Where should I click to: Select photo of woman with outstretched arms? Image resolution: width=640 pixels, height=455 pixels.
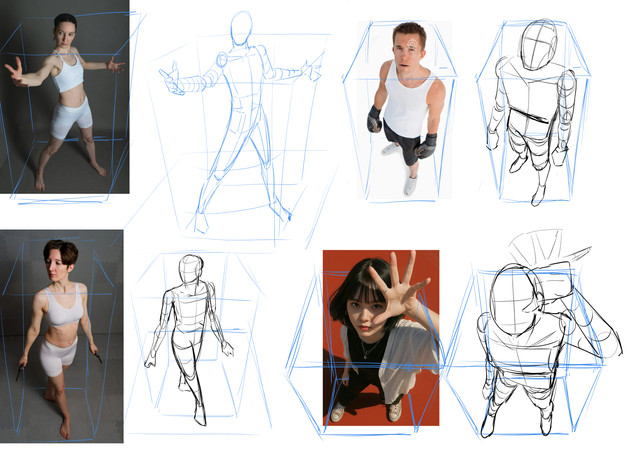point(64,97)
